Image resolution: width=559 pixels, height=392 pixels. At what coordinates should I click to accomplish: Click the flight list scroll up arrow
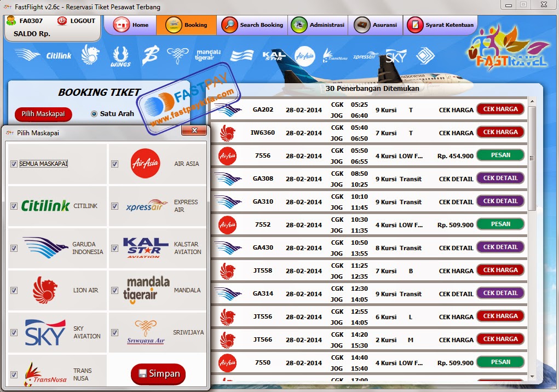tap(532, 102)
